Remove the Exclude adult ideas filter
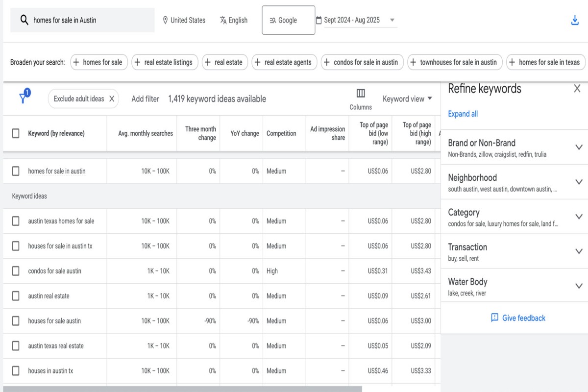Screen dimensions: 588x392 tap(112, 98)
